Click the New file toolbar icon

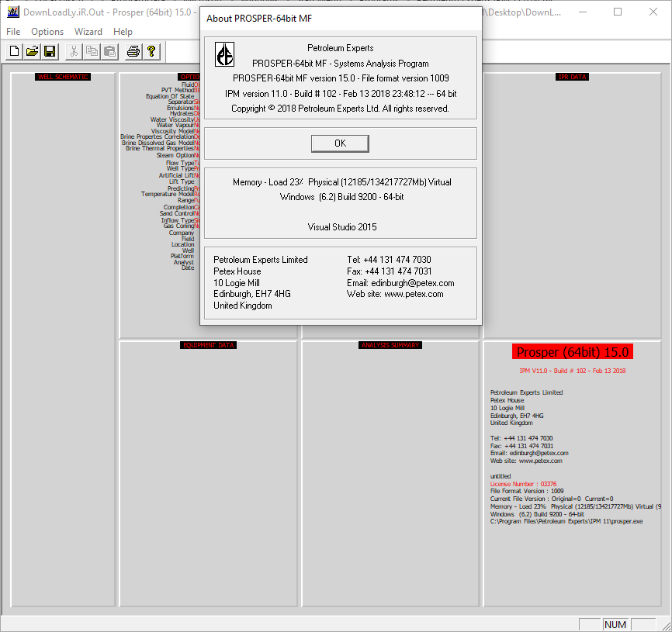click(x=14, y=51)
